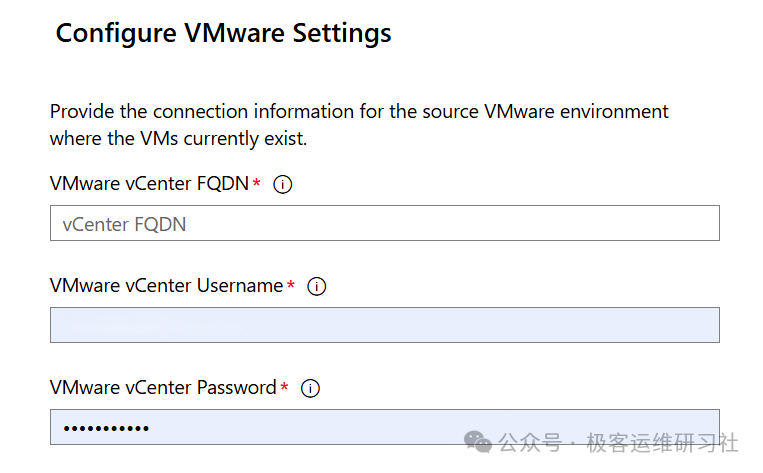Click the '公众号' watermark text
Image resolution: width=763 pixels, height=473 pixels.
529,442
